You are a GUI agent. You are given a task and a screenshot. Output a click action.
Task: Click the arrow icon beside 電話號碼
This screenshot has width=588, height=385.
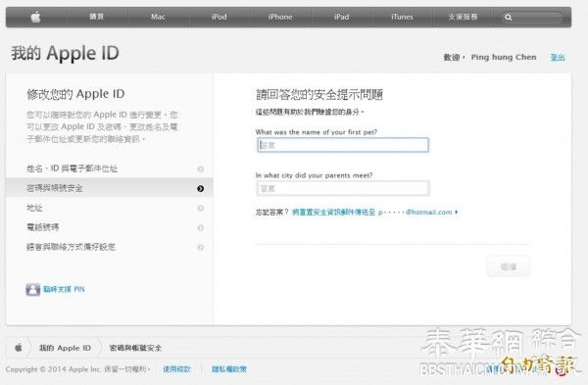coord(201,227)
